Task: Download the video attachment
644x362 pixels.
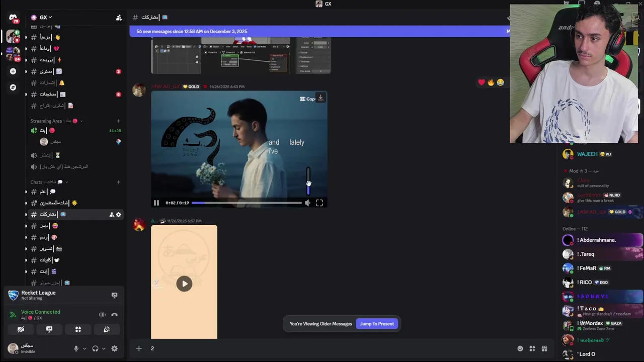Action: point(320,98)
